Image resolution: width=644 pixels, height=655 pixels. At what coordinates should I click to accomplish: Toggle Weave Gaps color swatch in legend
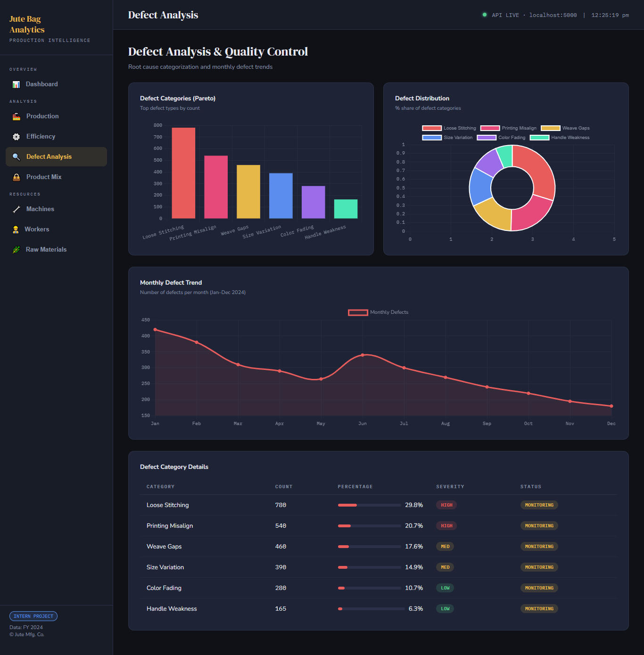pos(550,128)
